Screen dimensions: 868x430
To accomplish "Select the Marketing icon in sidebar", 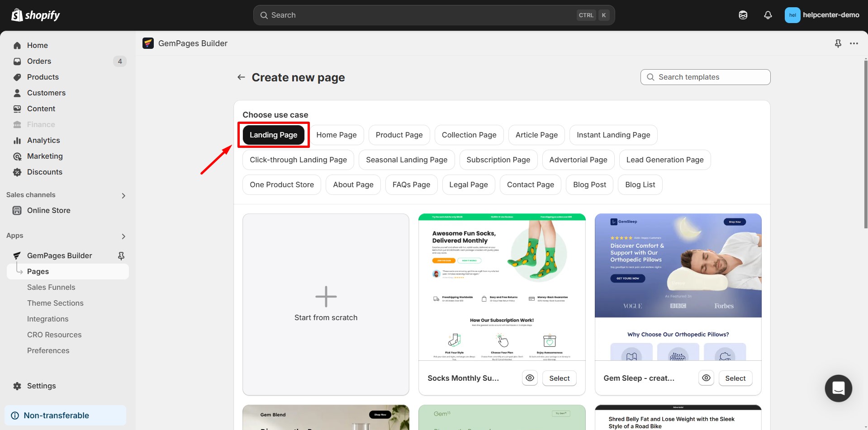I will 17,156.
